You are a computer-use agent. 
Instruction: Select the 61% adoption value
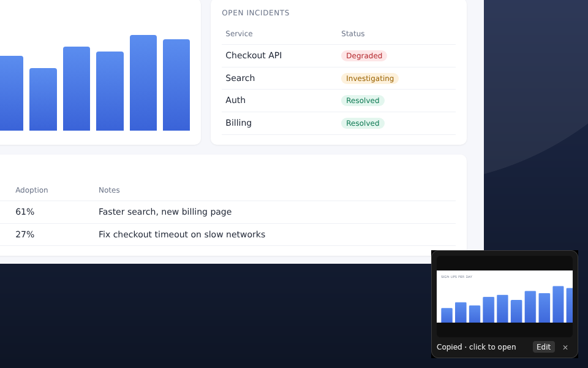pyautogui.click(x=24, y=212)
